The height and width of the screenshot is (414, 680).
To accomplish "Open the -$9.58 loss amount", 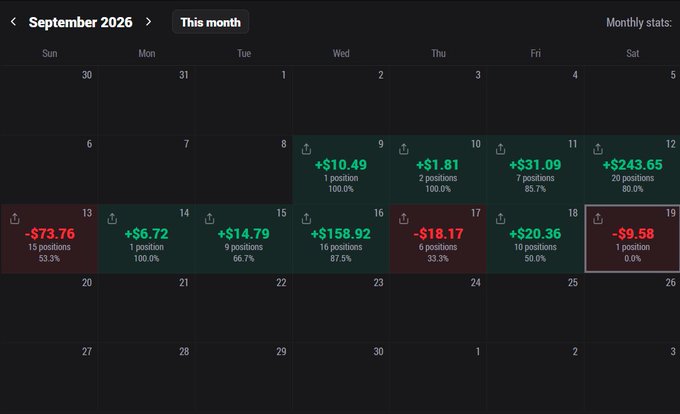I will pos(633,234).
